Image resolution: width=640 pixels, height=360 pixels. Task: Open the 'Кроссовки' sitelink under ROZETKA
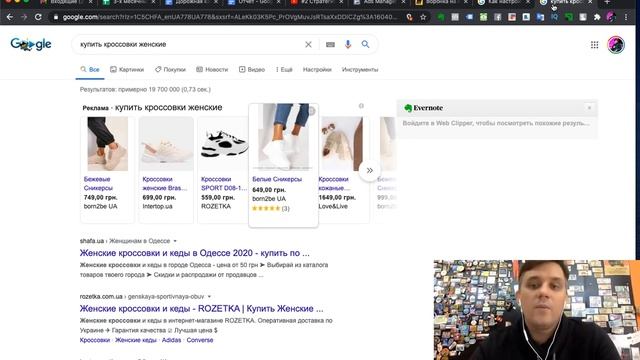(95, 340)
